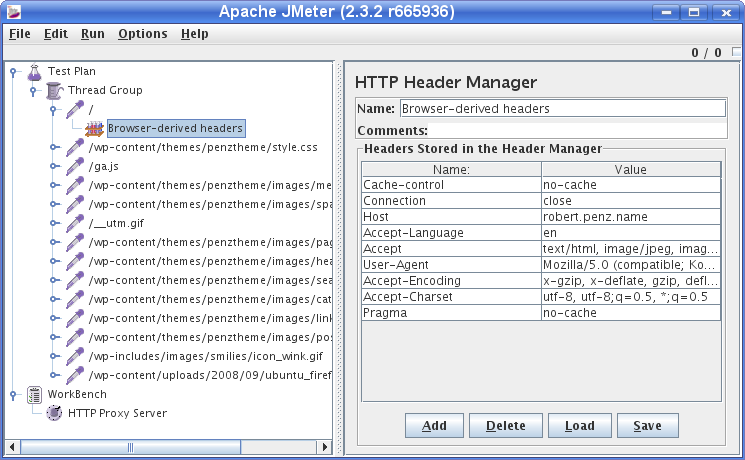Click the WorkBench clipboard icon
The image size is (745, 460).
[34, 395]
